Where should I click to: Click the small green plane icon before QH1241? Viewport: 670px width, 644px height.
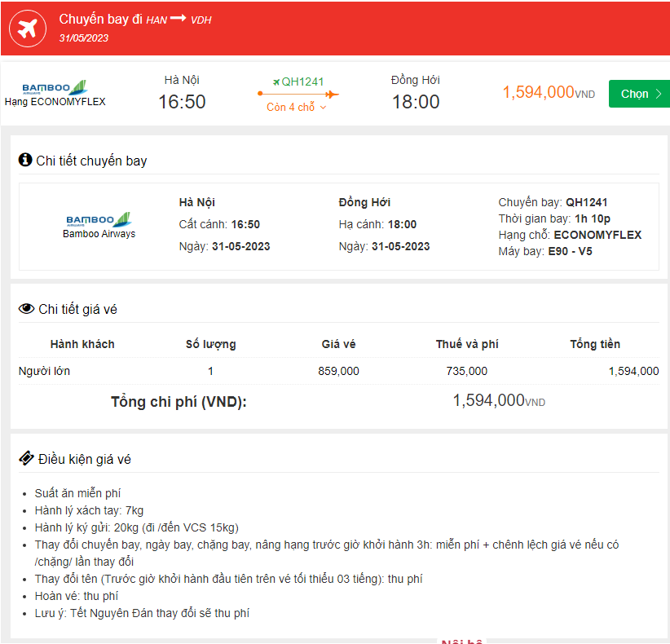click(x=276, y=82)
